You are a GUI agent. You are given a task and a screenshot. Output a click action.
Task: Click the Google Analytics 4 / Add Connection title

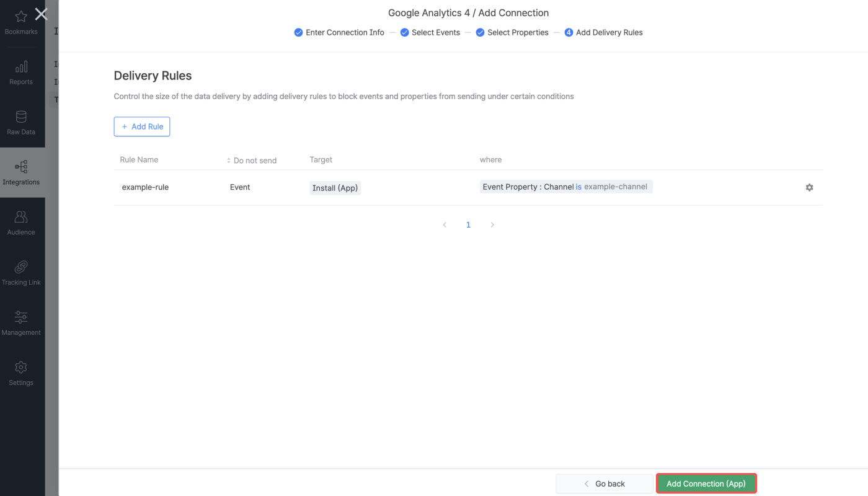pos(469,12)
